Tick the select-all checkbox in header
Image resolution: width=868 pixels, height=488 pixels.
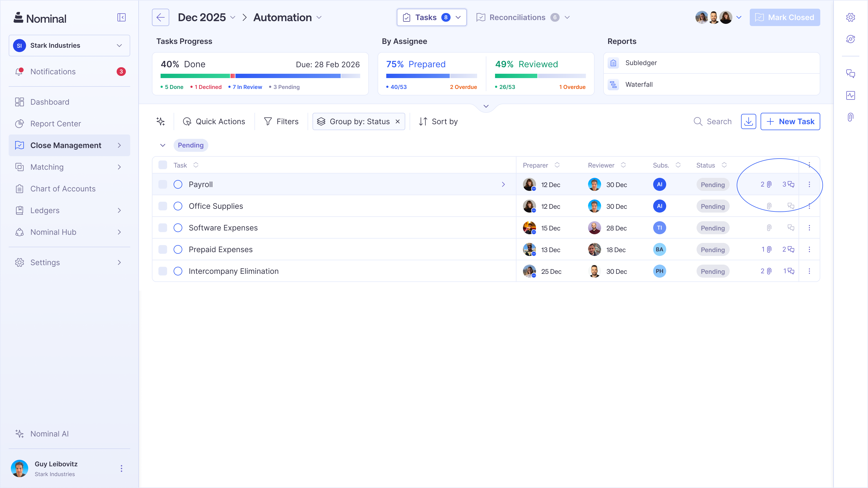[x=163, y=165]
